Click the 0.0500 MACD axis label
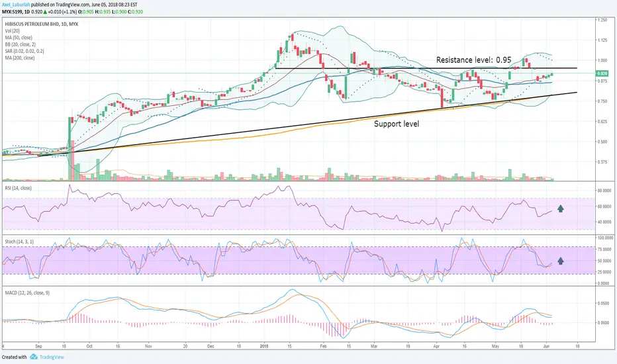Viewport: 617px width, 364px height. point(603,303)
